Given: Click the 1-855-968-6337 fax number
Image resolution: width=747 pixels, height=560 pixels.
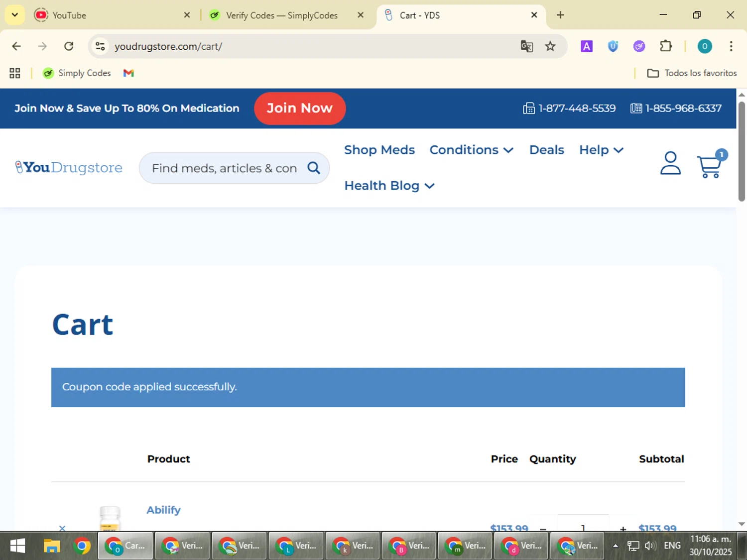Looking at the screenshot, I should click(676, 108).
